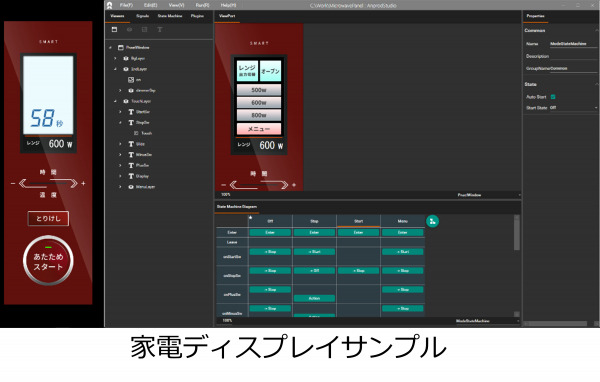Screen dimensions: 600x382
Task: Select the MenuLayer eye layer icon
Action: [131, 187]
